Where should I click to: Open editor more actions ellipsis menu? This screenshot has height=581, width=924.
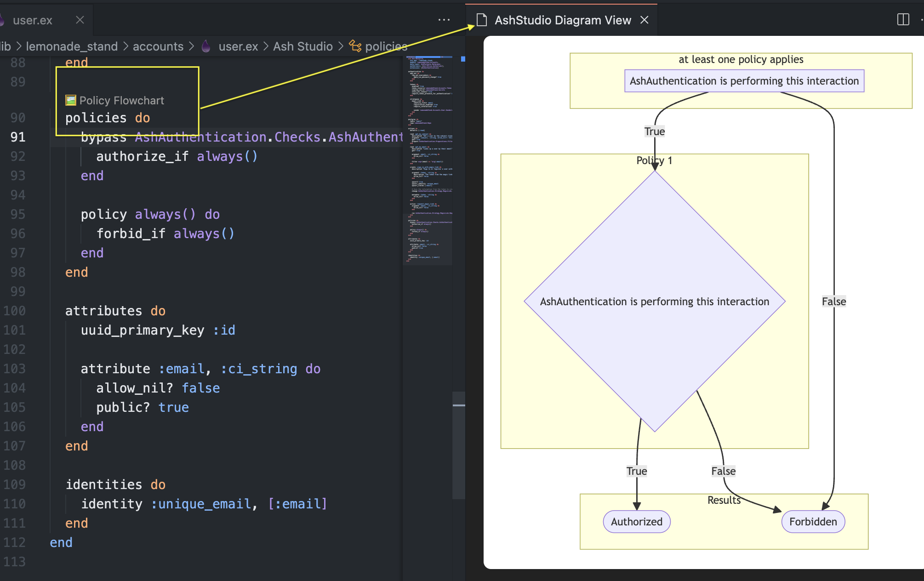pyautogui.click(x=444, y=20)
